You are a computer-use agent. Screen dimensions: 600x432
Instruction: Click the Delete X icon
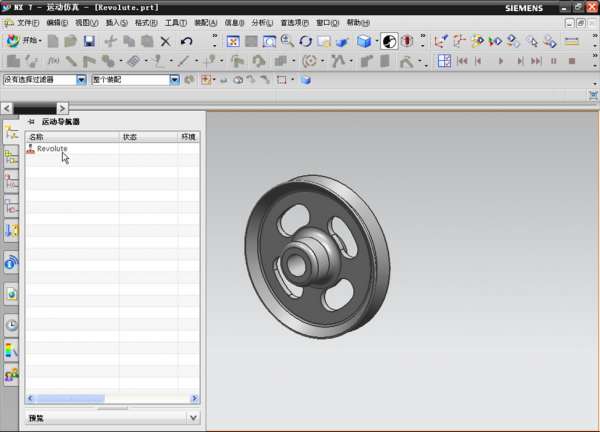pyautogui.click(x=166, y=41)
